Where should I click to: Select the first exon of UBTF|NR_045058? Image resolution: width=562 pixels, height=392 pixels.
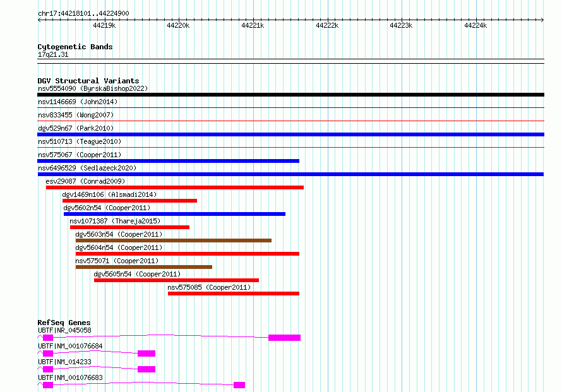[x=48, y=338]
